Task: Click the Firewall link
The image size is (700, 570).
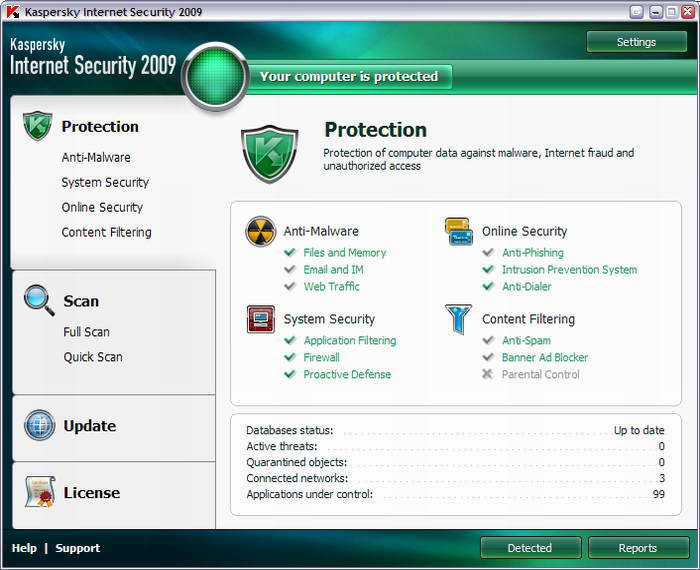Action: [x=321, y=358]
